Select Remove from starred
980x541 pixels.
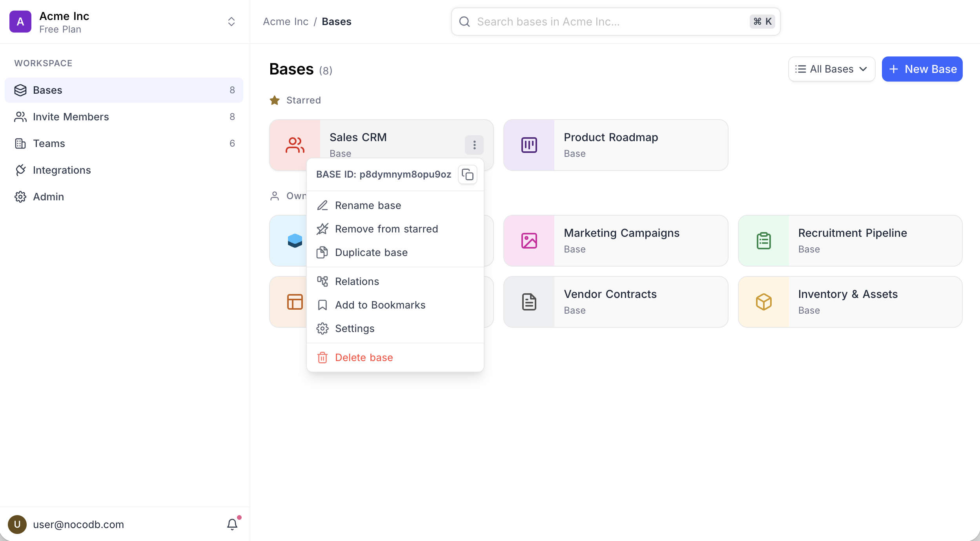tap(395, 229)
